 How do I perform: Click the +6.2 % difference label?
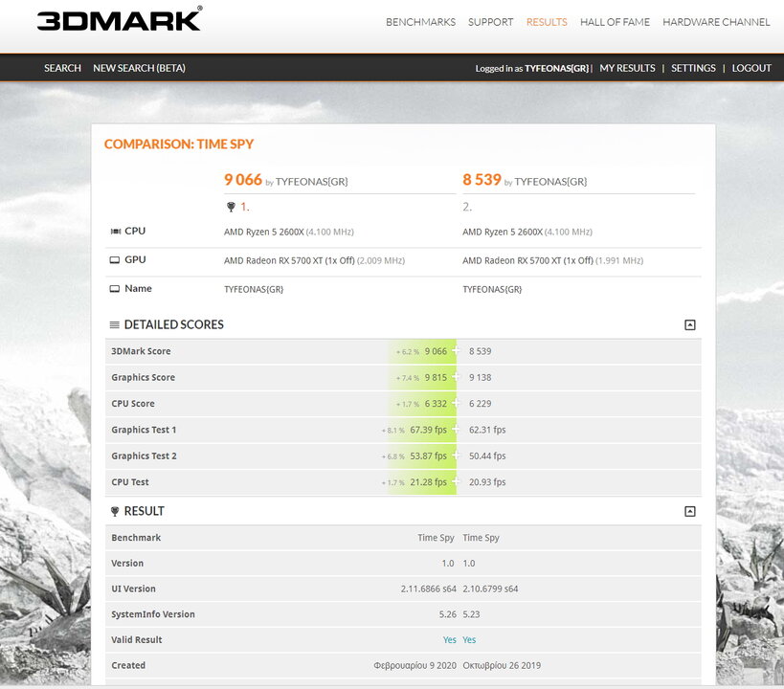click(x=408, y=352)
